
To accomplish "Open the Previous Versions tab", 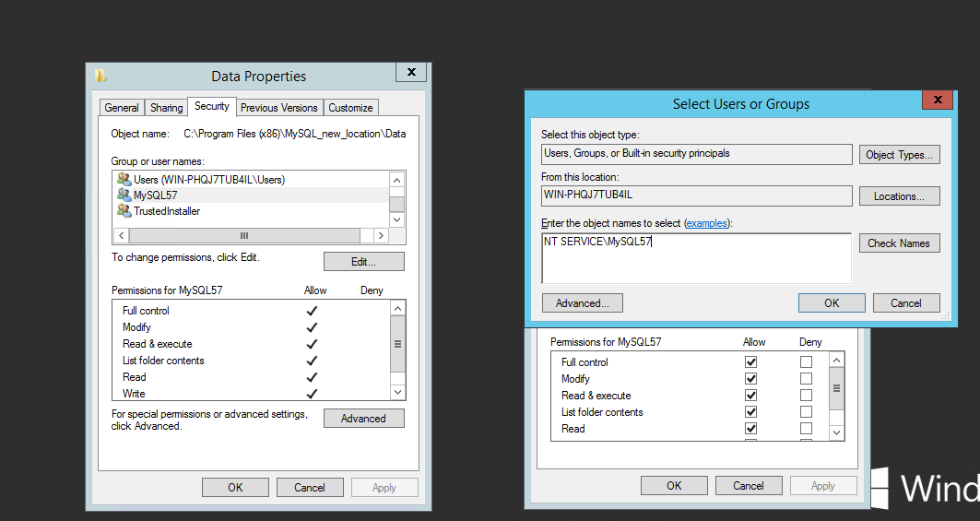I will coord(278,108).
